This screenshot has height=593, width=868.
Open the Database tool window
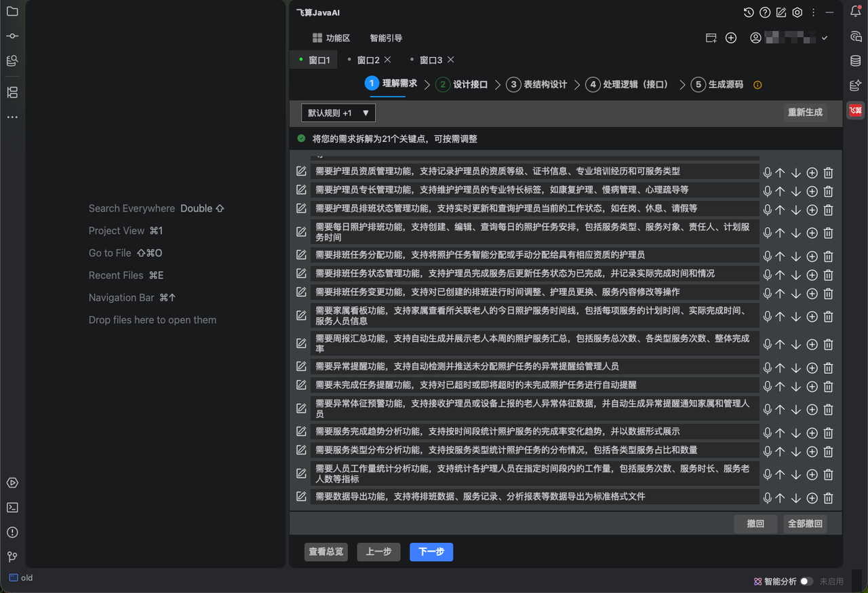click(x=856, y=61)
